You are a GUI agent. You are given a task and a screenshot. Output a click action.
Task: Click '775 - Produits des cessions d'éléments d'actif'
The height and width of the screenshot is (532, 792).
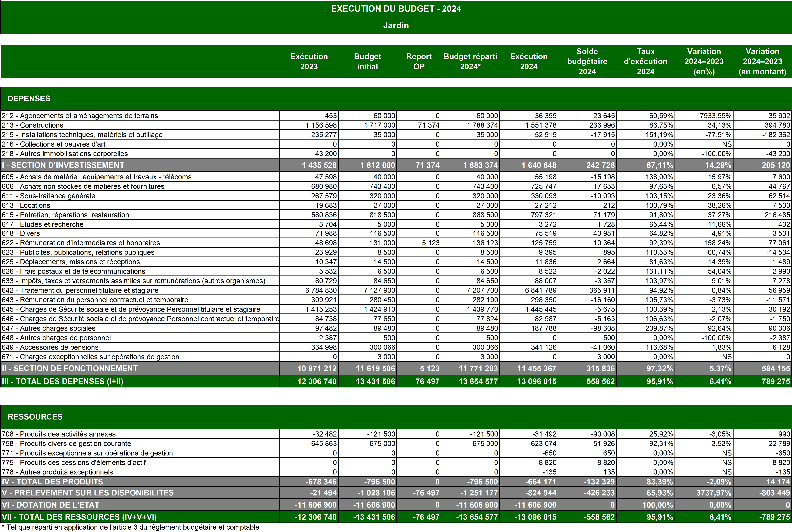(x=73, y=463)
